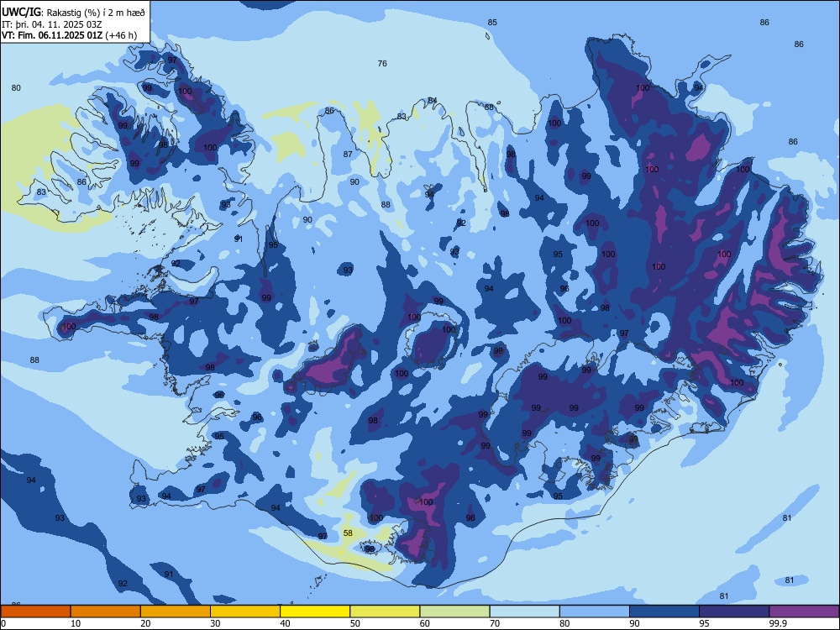840x630 pixels.
Task: Click the dark orange 0–10 legend swatch
Action: click(35, 612)
